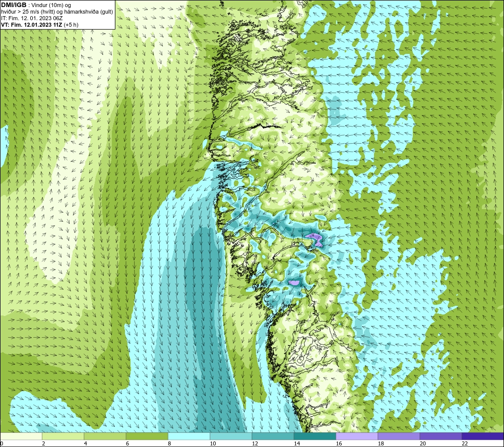Click the 0–2 m/s palest legend swatch

coord(21,436)
